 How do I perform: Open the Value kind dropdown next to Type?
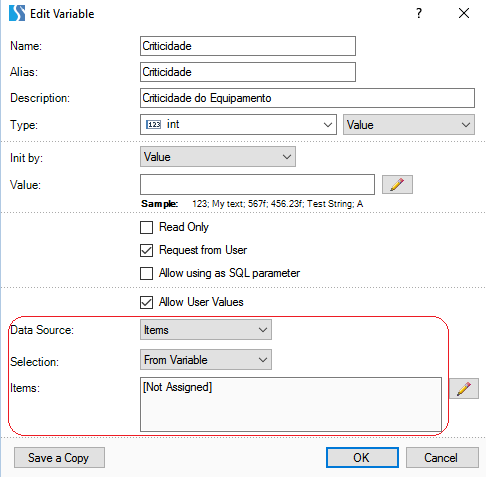tap(409, 125)
